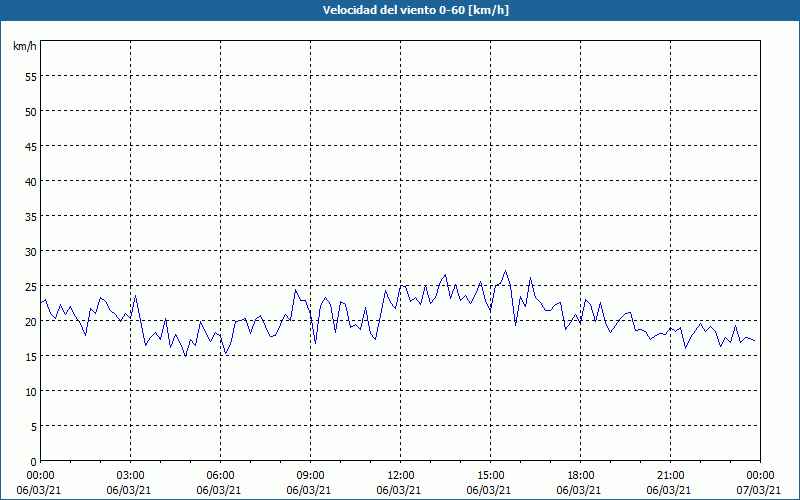Click the 'km/h' axis unit label

[x=24, y=46]
